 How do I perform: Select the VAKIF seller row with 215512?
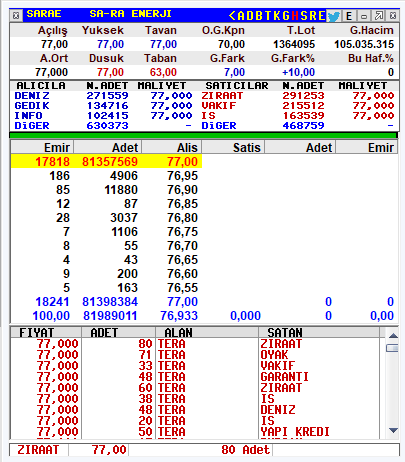tap(298, 106)
